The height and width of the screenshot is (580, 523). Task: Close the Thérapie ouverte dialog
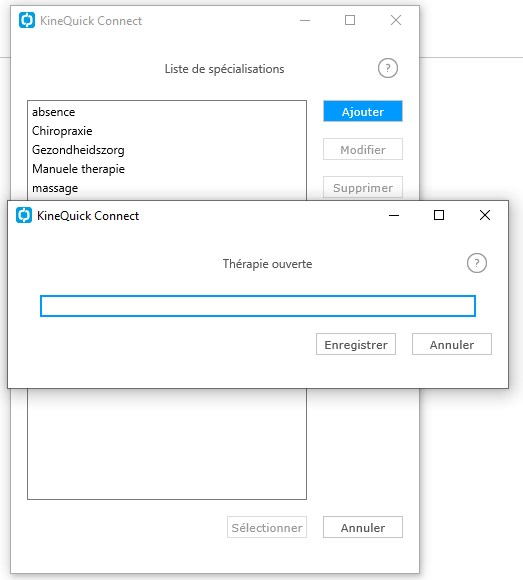pyautogui.click(x=485, y=215)
